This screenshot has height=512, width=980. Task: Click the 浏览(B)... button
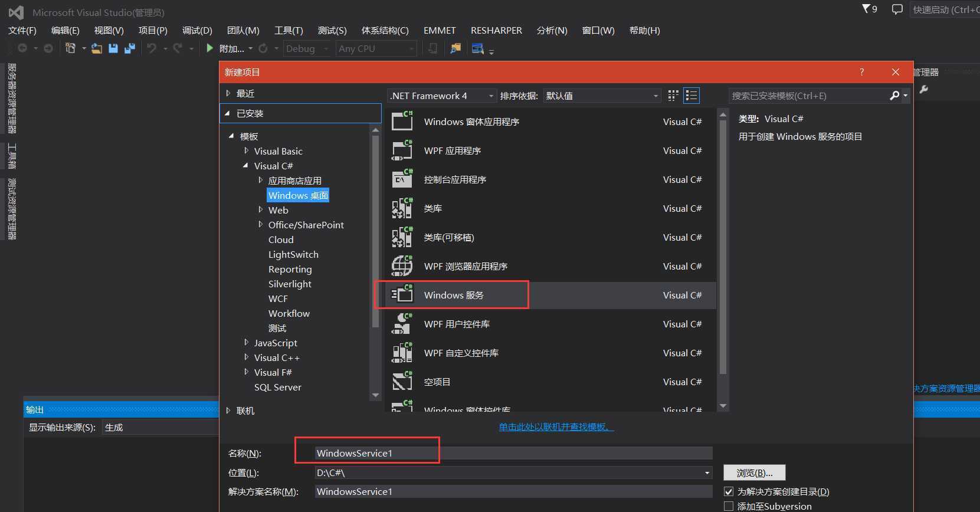point(755,473)
